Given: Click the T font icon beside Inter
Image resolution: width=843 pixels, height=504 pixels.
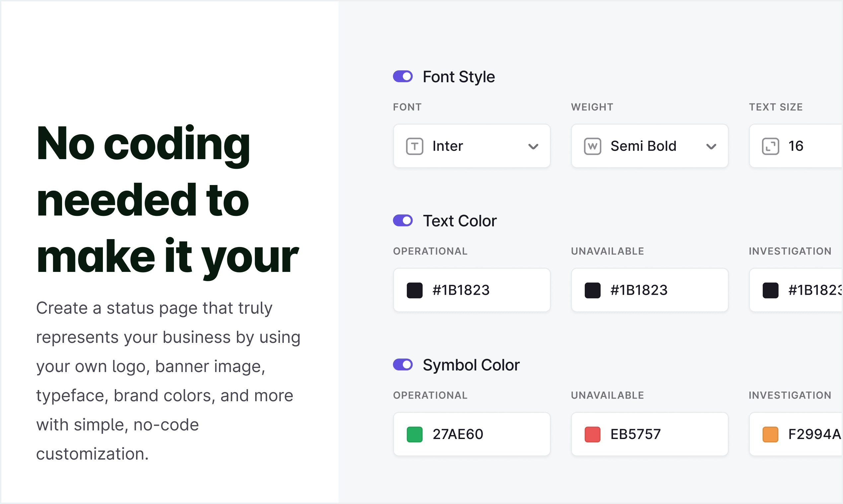Looking at the screenshot, I should 414,146.
